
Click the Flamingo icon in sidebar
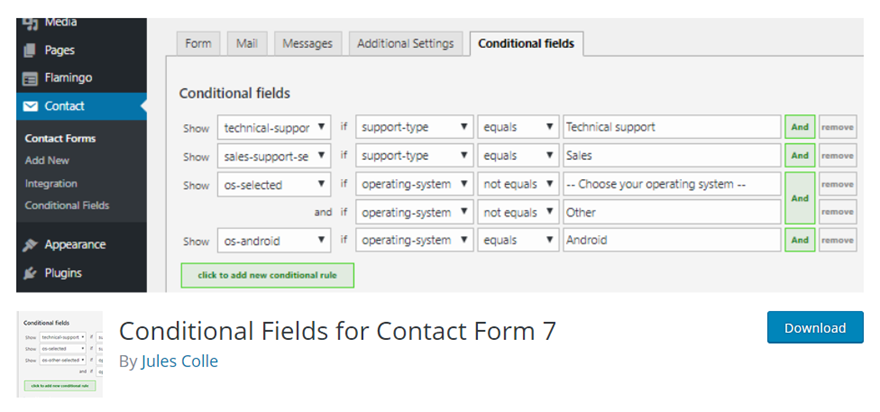(x=31, y=78)
